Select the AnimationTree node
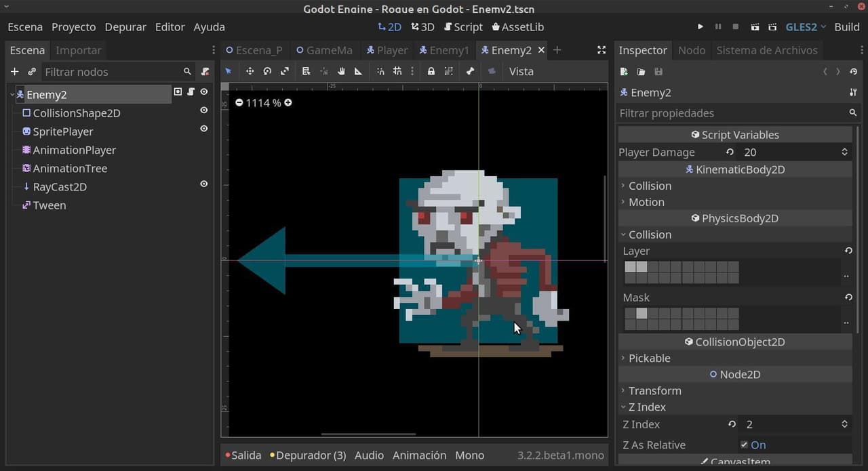 click(x=70, y=168)
